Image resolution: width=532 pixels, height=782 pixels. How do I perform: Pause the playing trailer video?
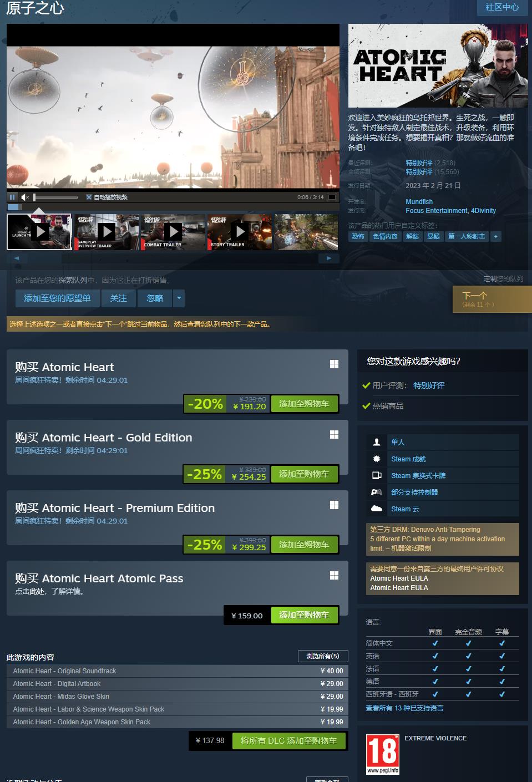point(12,197)
